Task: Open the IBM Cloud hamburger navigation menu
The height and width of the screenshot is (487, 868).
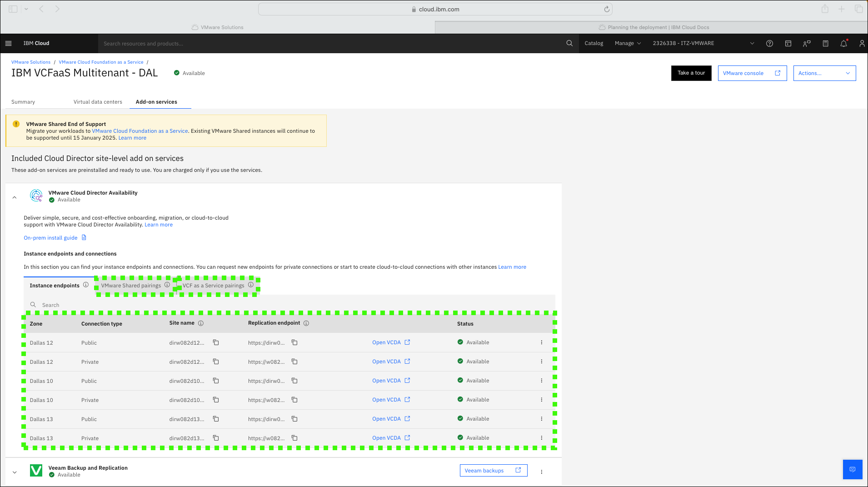Action: coord(8,43)
